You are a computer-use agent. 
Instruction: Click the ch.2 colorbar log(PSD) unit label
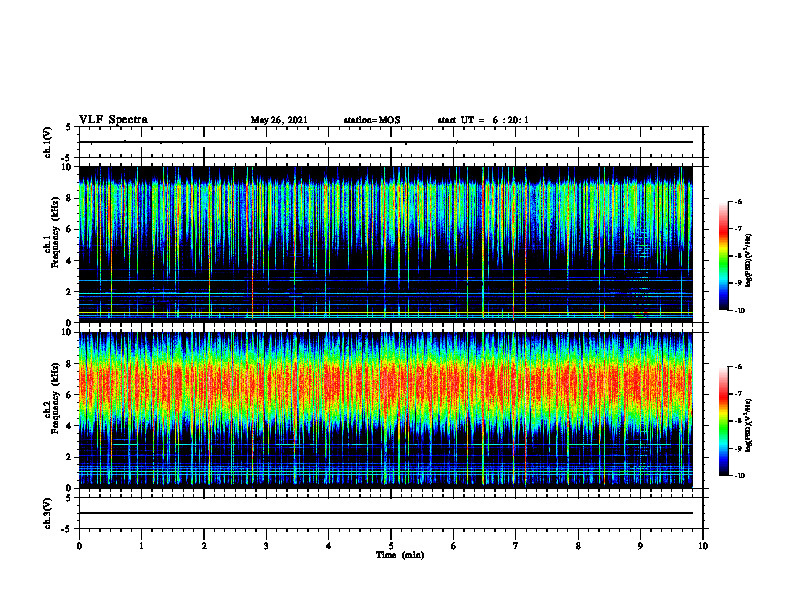(x=749, y=426)
